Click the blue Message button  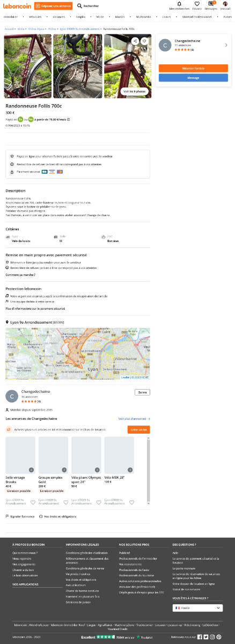(x=193, y=77)
